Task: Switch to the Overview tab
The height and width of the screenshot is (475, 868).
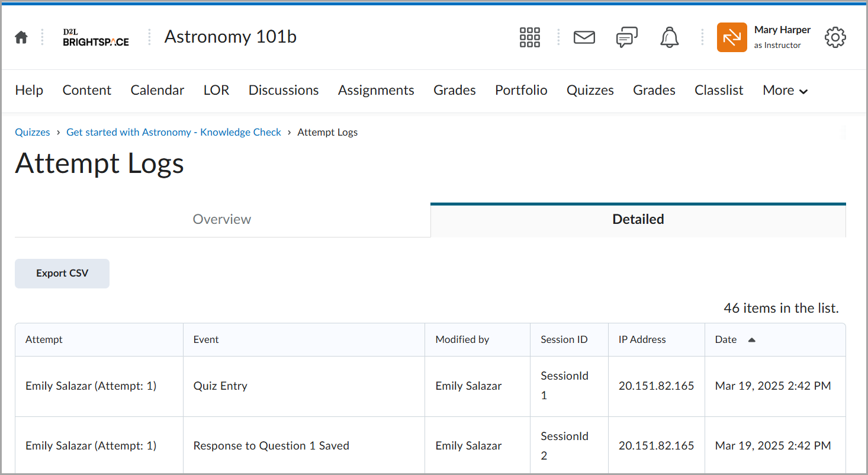Action: pos(222,219)
